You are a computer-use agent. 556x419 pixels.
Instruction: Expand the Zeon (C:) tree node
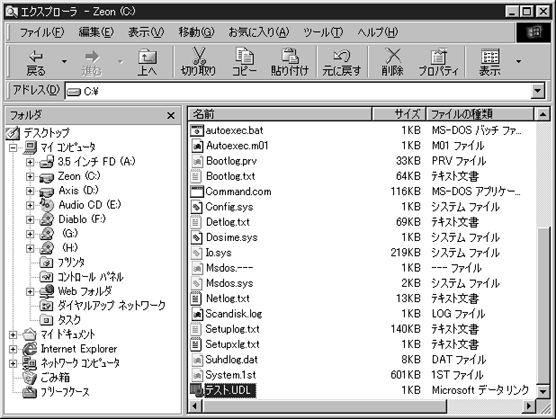[30, 177]
